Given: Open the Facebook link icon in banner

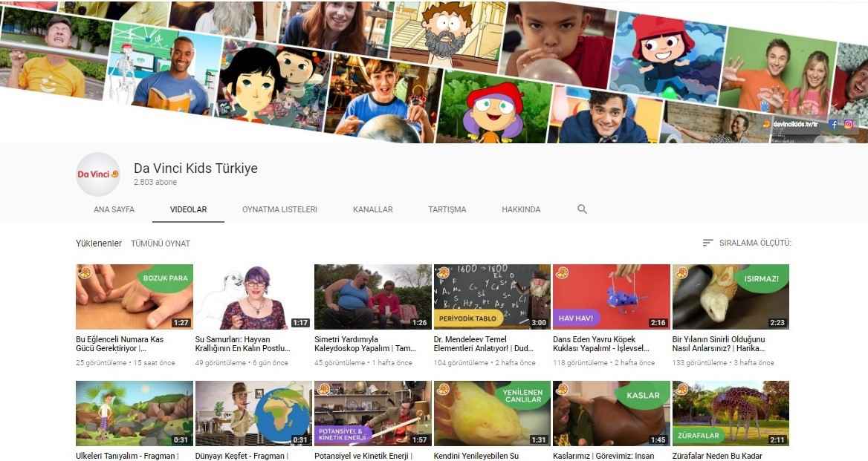Looking at the screenshot, I should click(834, 125).
